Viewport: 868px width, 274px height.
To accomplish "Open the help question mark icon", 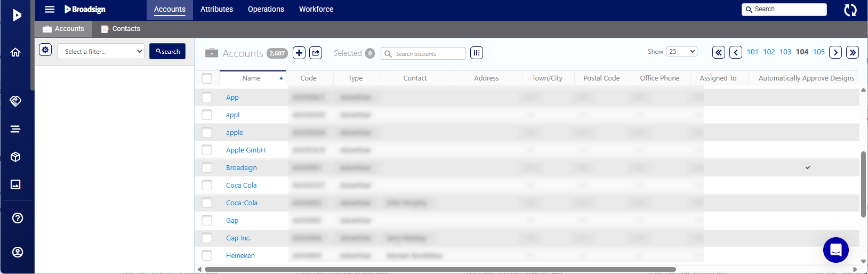I will (x=18, y=218).
